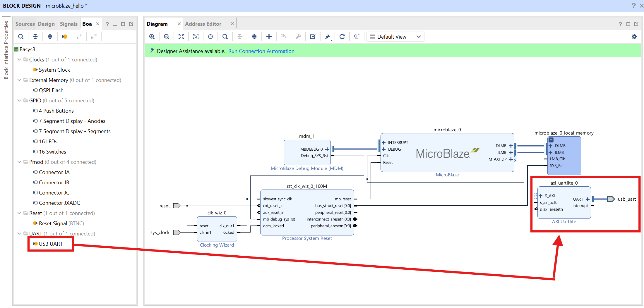Expand the MBDEBUG_0 interface on mdm_1
The image size is (644, 308).
point(327,149)
